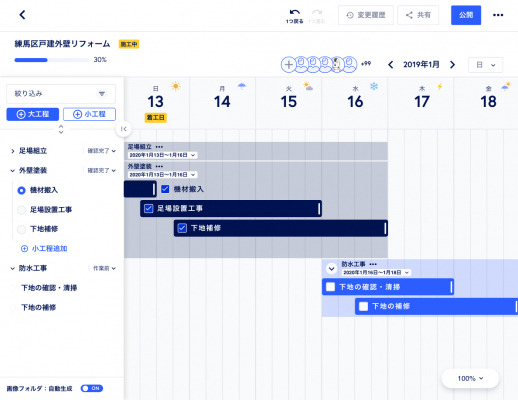
Task: Click the add member plus circle icon
Action: point(289,65)
